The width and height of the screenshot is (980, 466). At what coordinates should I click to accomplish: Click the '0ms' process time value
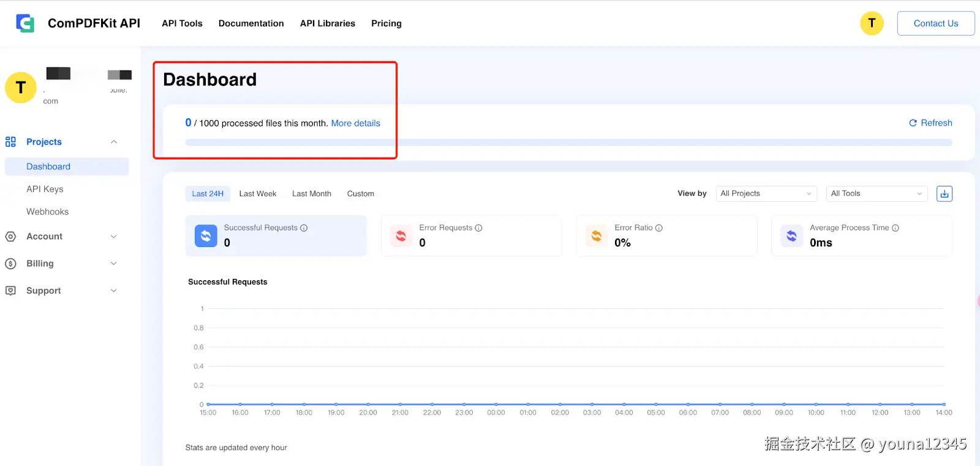point(821,243)
